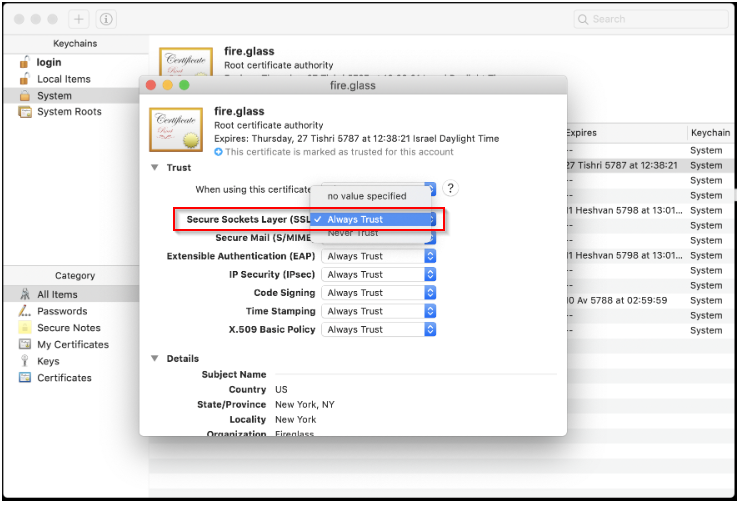742x508 pixels.
Task: Choose 'no value specified' menu option
Action: tap(366, 196)
